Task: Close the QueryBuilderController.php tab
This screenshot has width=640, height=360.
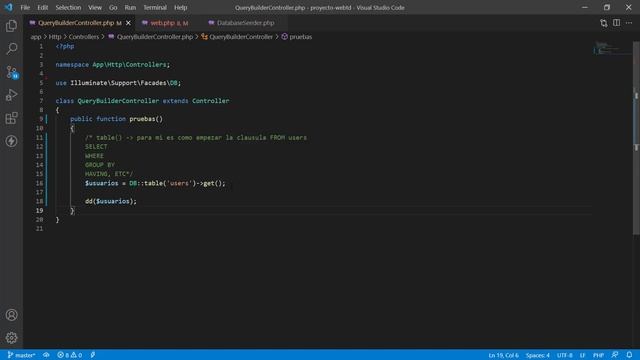Action: 128,23
